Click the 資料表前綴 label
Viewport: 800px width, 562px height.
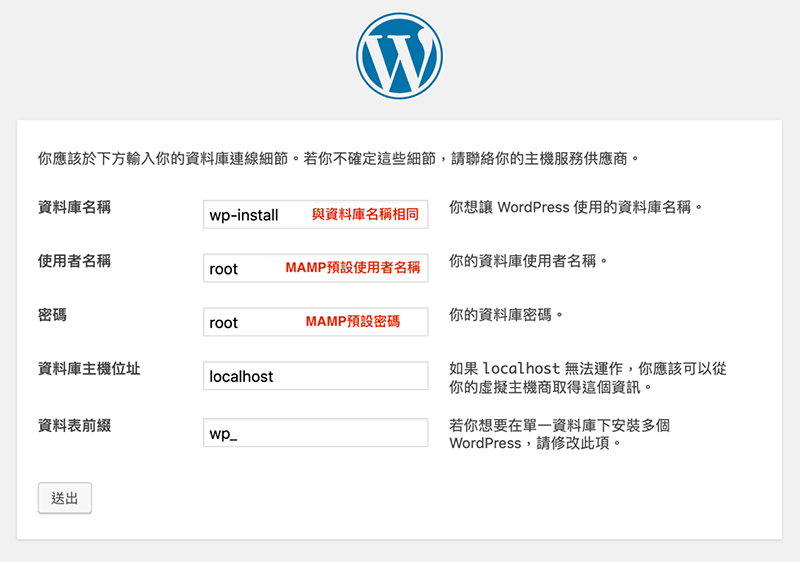coord(74,426)
